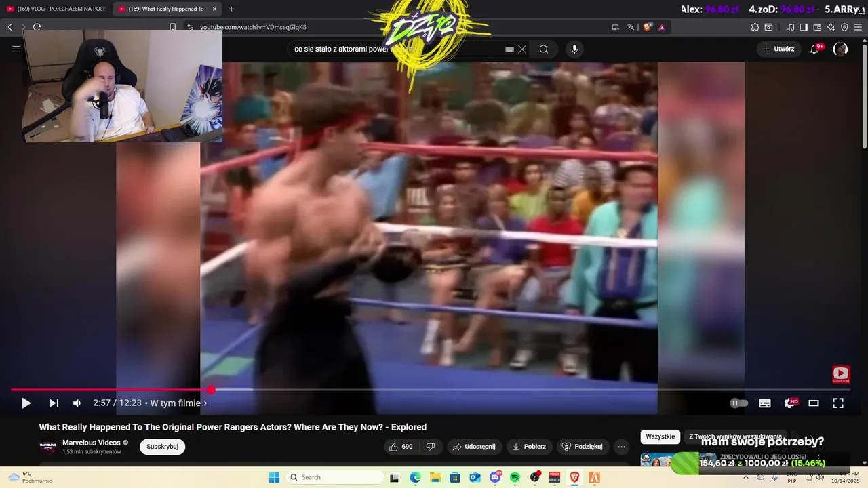Open the browser extensions puzzle icon
Viewport: 868px width, 488px height.
(x=755, y=27)
